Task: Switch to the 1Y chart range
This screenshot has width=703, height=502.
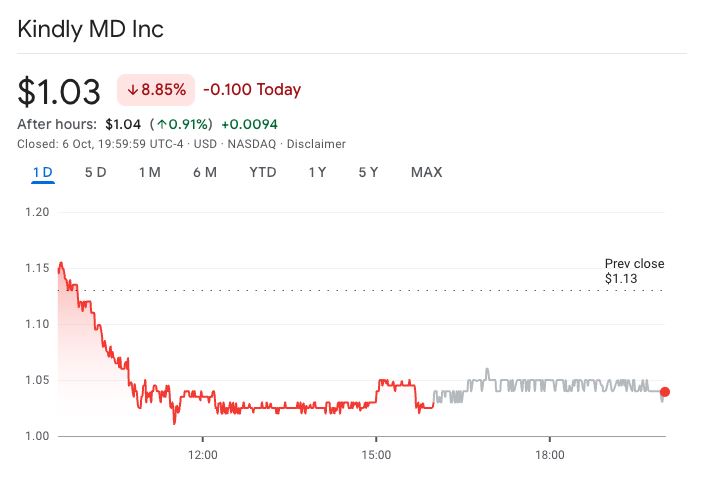Action: pyautogui.click(x=317, y=172)
